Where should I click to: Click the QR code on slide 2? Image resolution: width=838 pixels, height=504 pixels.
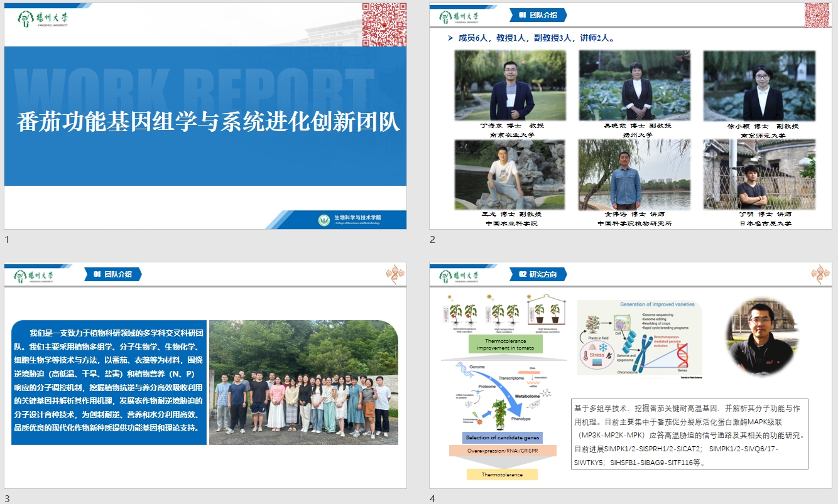click(817, 15)
